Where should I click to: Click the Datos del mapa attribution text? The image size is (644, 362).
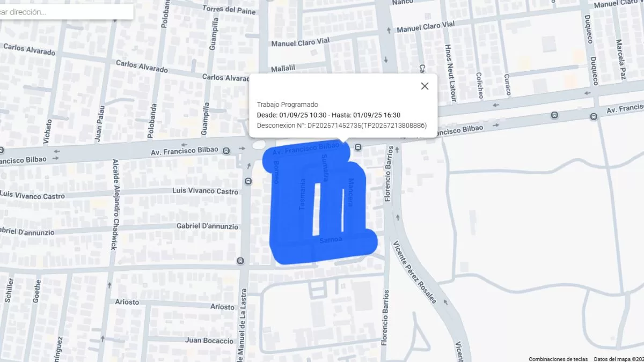pyautogui.click(x=618, y=359)
